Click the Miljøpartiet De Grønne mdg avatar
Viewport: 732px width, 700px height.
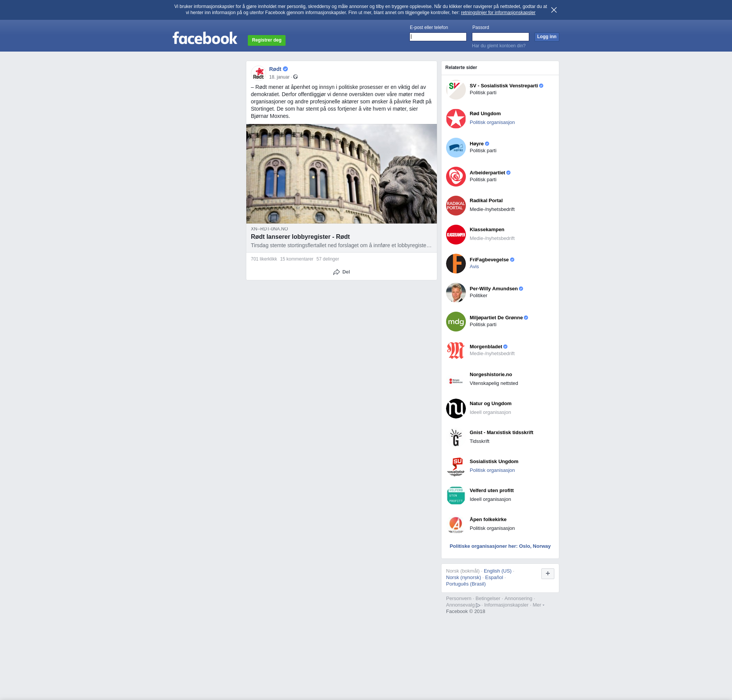pyautogui.click(x=456, y=322)
